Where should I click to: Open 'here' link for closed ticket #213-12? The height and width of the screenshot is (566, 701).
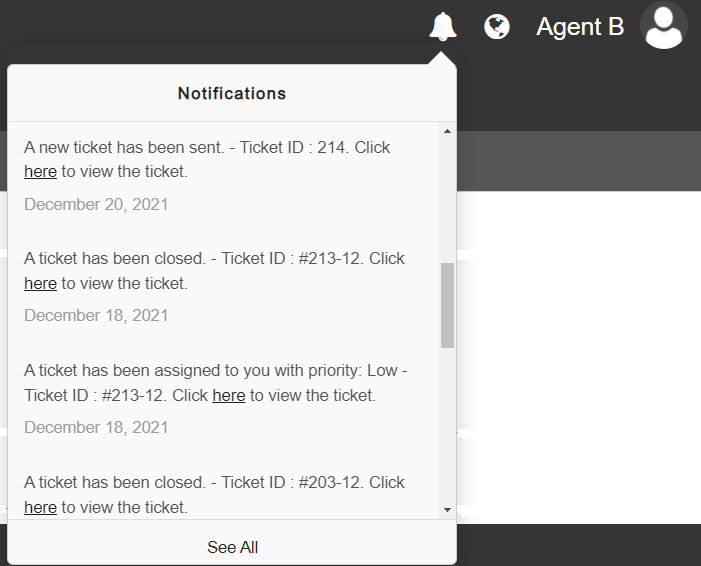[x=40, y=284]
